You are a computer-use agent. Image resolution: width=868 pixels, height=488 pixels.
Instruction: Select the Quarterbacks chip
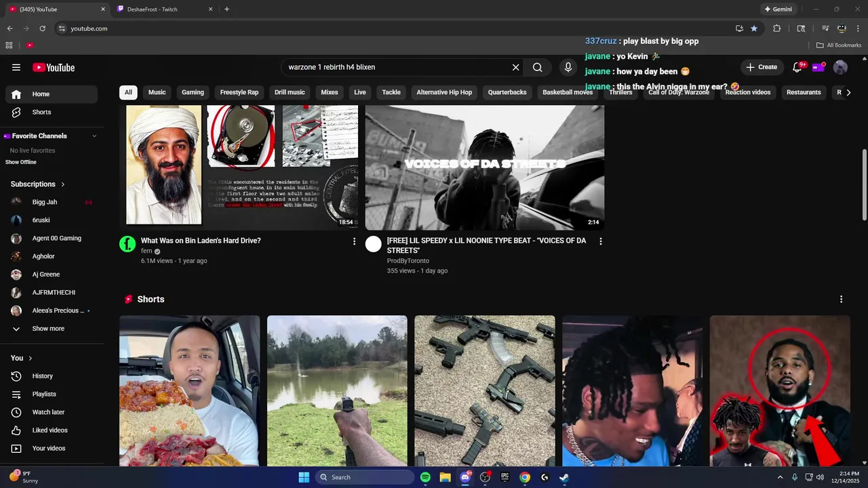coord(507,92)
